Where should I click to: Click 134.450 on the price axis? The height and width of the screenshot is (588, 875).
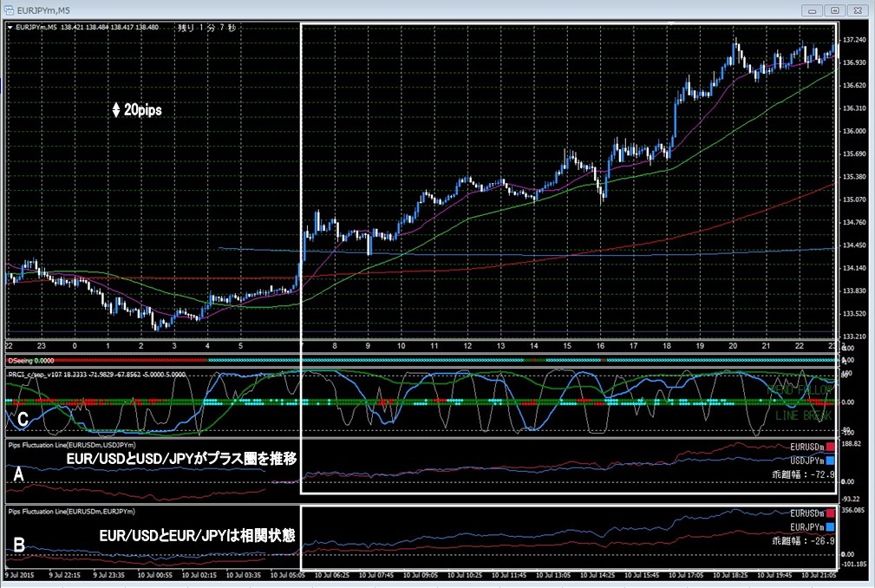[x=854, y=245]
